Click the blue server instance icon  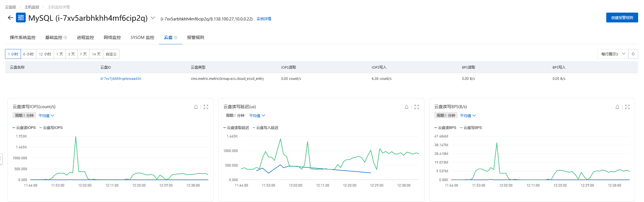coord(21,18)
